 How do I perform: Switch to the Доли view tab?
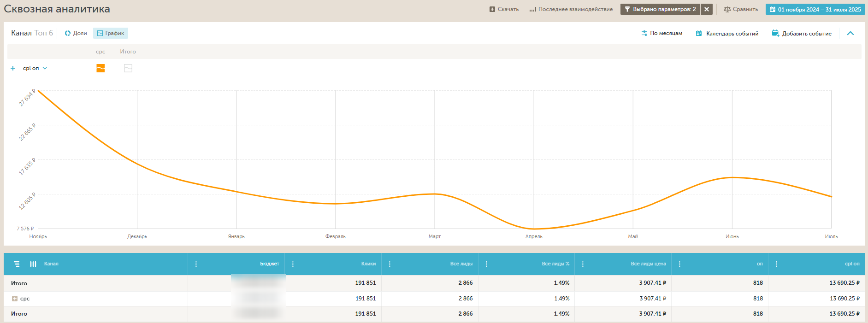tap(76, 33)
